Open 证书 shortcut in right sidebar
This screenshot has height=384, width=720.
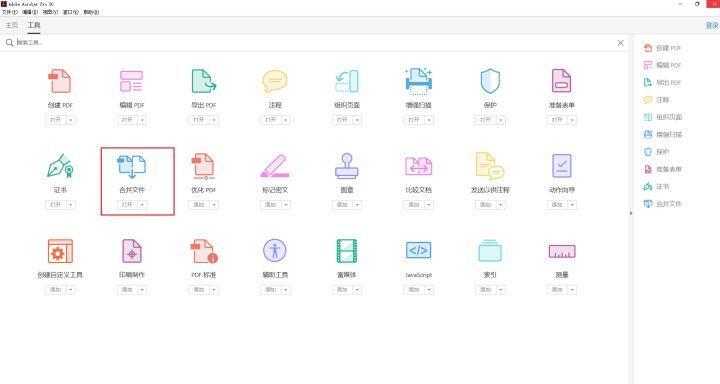click(x=657, y=186)
